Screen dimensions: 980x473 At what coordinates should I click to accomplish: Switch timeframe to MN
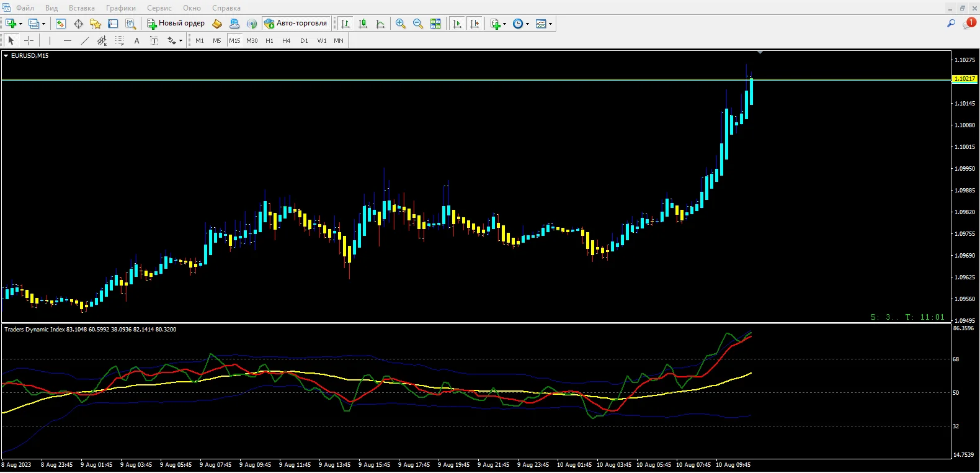[339, 40]
